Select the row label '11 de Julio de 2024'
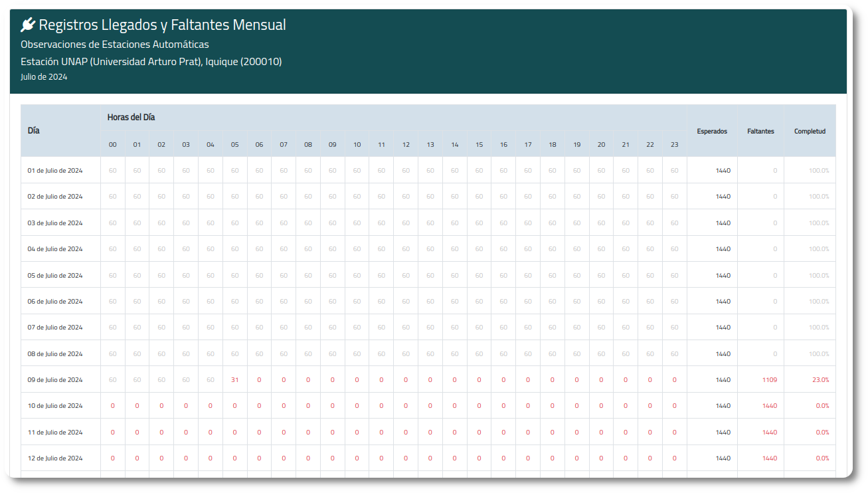 tap(55, 433)
